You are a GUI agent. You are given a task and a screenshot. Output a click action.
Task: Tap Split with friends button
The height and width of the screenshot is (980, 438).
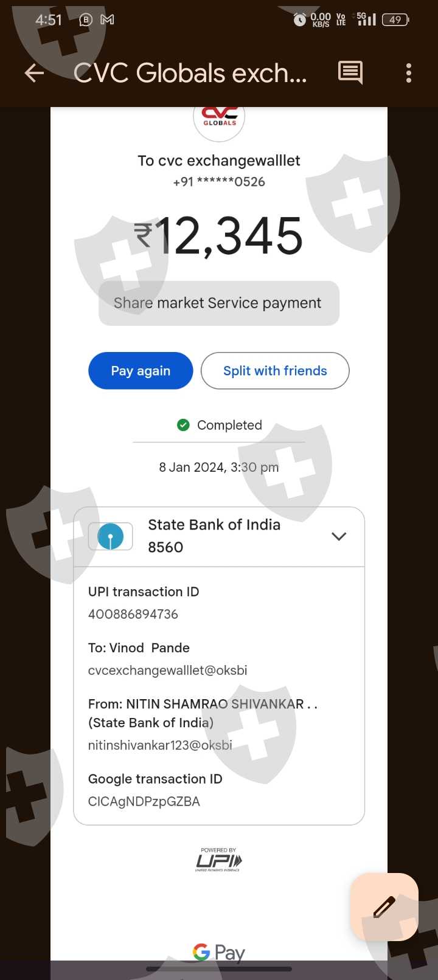click(x=275, y=371)
